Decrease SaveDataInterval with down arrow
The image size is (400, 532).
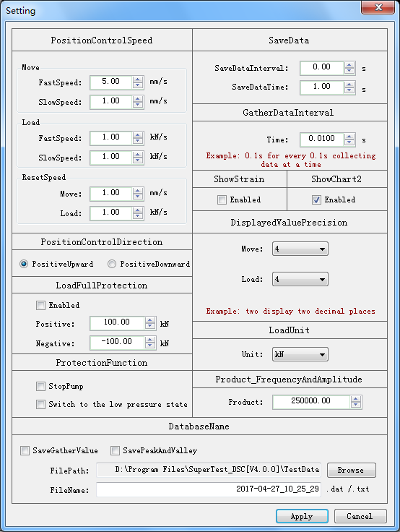coord(349,72)
